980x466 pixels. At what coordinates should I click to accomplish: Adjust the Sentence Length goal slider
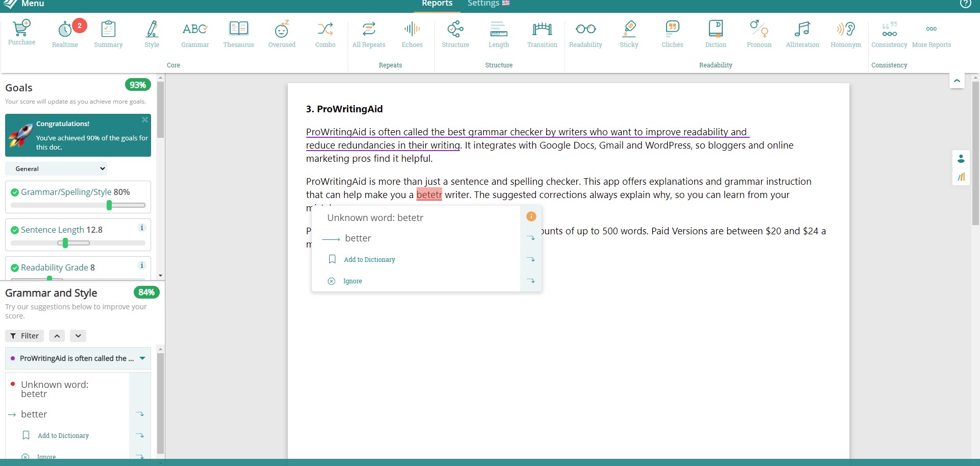coord(65,243)
